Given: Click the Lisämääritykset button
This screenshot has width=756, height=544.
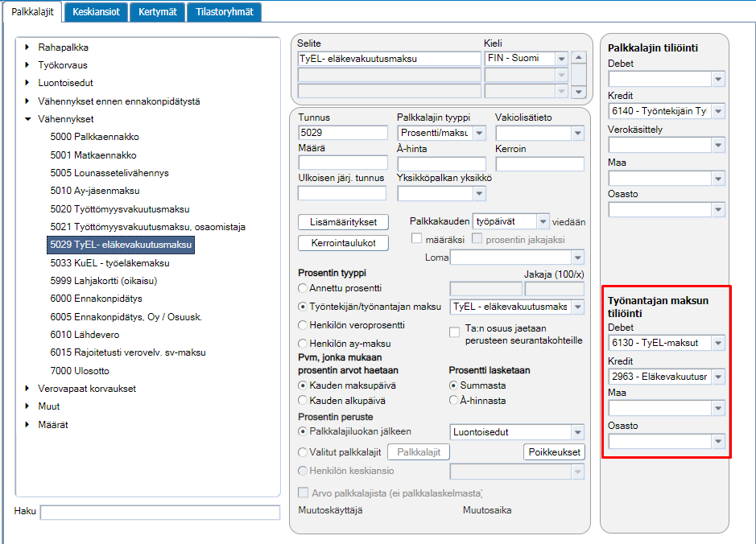Looking at the screenshot, I should coord(343,222).
